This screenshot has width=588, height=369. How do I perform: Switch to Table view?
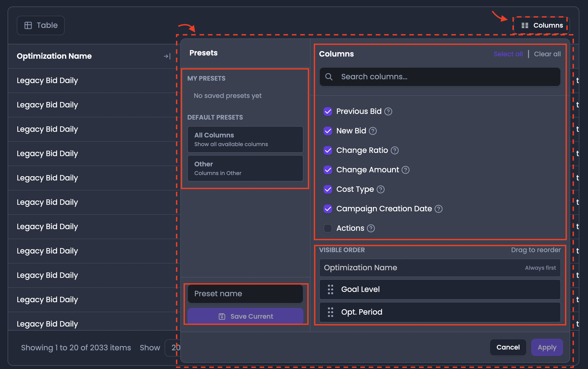pyautogui.click(x=41, y=25)
